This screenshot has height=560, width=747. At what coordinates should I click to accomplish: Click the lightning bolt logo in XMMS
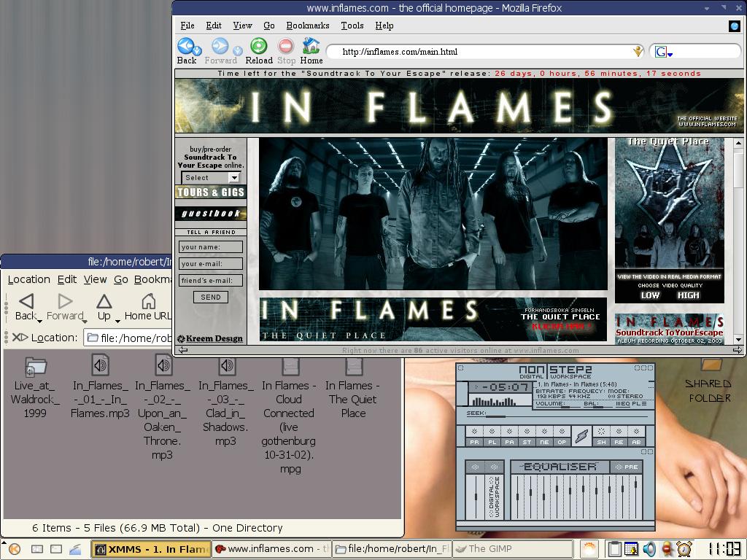581,436
